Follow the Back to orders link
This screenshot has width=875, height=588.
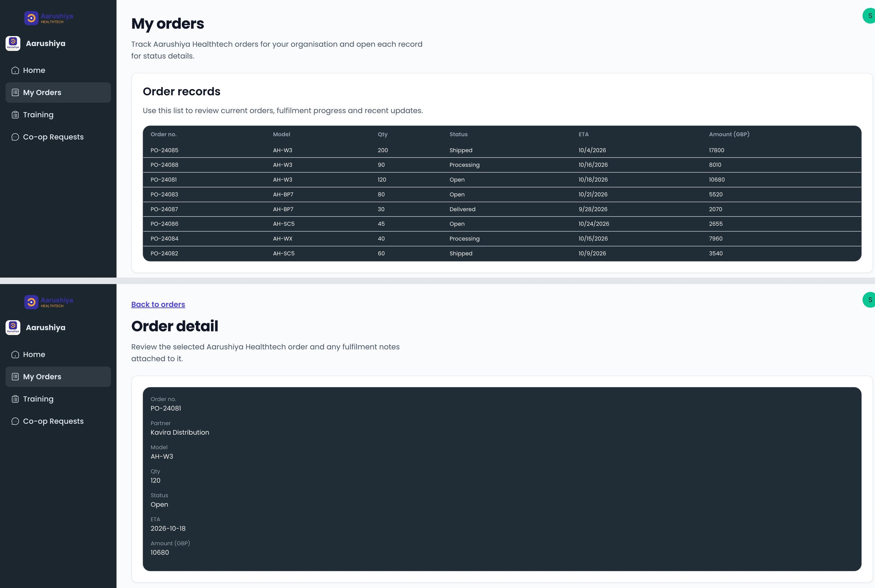click(158, 304)
